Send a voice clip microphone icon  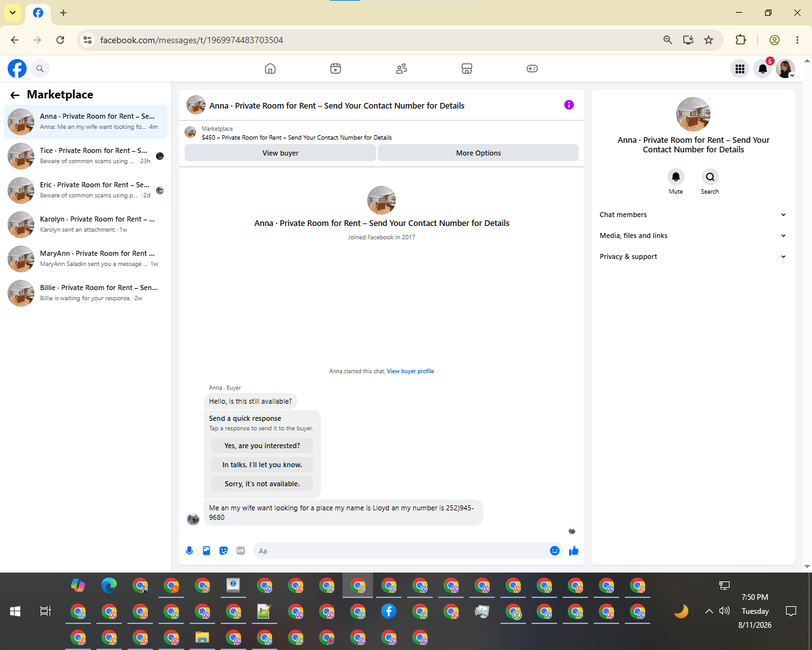pyautogui.click(x=189, y=551)
